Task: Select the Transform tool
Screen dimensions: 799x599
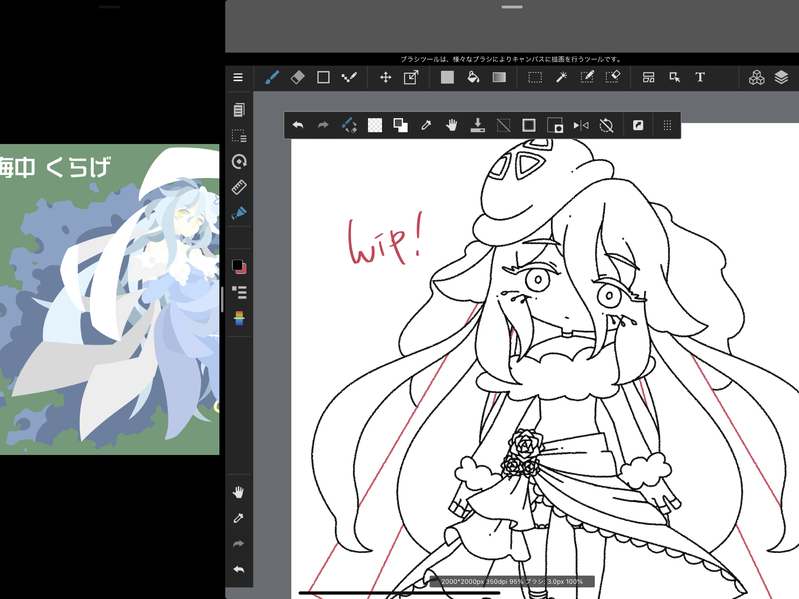Action: coord(411,77)
